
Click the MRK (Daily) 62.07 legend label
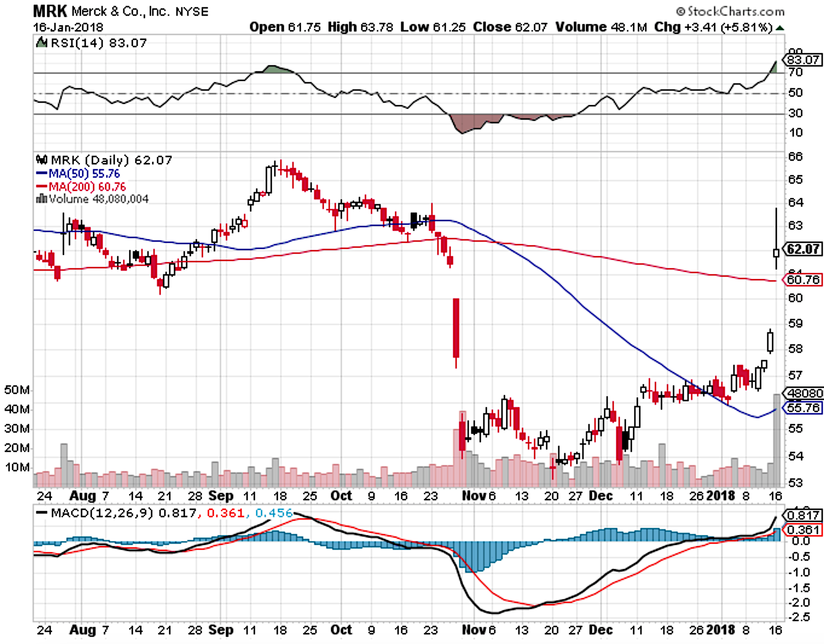(111, 160)
